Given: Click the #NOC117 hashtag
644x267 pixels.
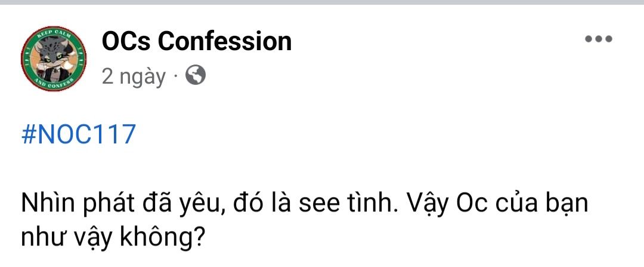Looking at the screenshot, I should tap(78, 136).
